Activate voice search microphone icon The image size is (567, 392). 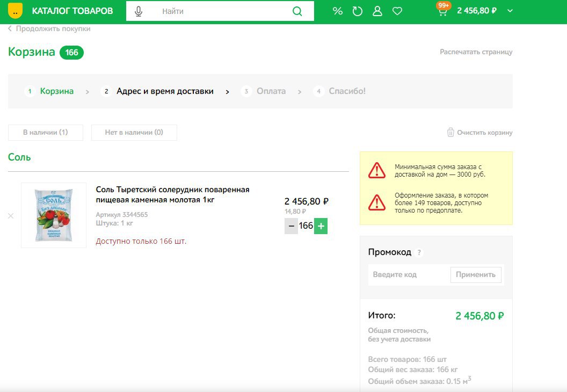[x=138, y=11]
